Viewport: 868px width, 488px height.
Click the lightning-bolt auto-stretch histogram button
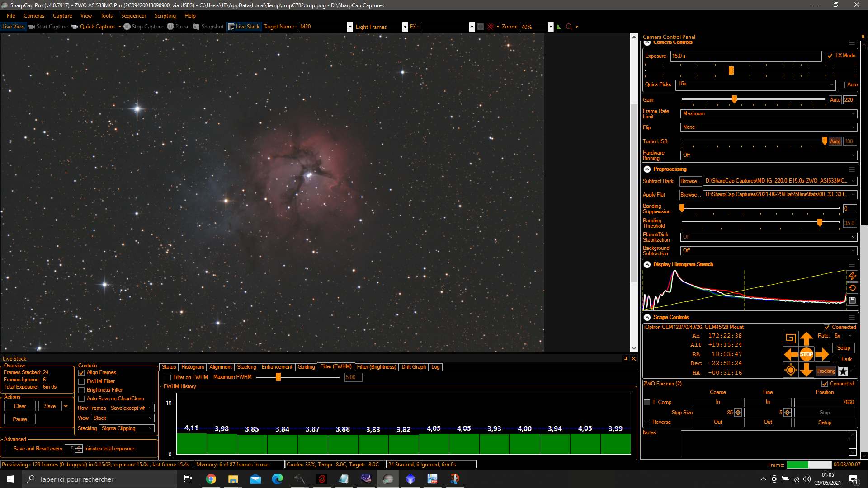852,276
